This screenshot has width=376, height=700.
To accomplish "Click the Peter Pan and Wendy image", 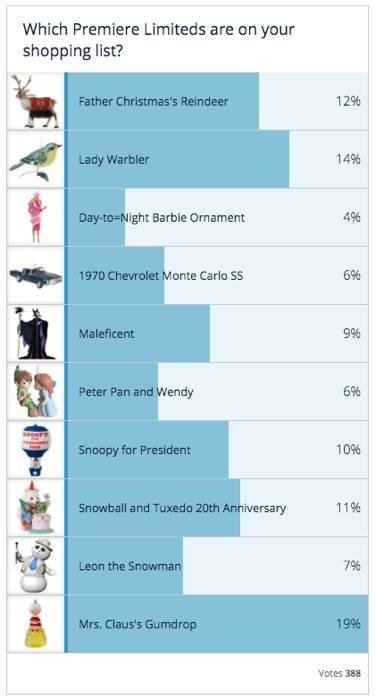I will [x=35, y=392].
